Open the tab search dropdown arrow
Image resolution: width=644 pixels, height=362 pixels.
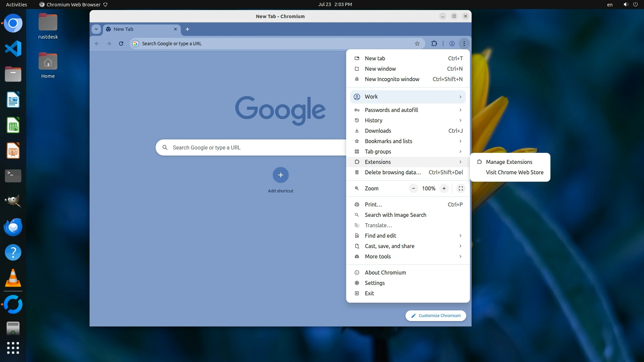click(x=96, y=29)
